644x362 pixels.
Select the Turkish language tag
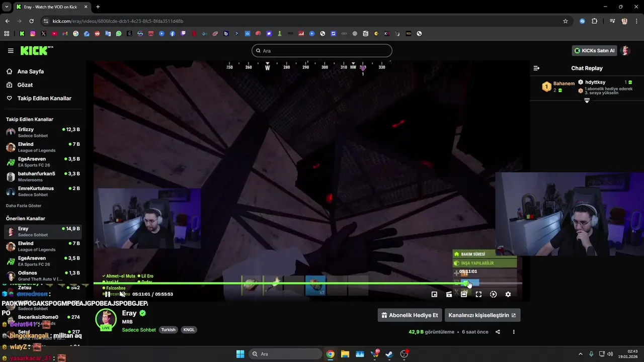point(168,330)
